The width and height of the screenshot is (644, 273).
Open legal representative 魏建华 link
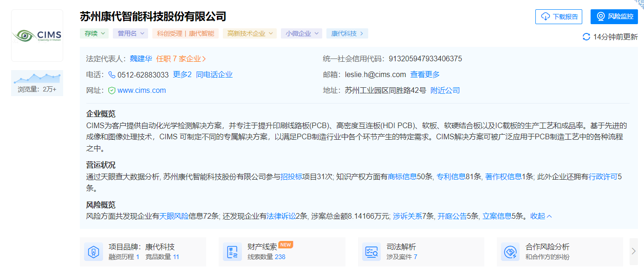pos(141,59)
